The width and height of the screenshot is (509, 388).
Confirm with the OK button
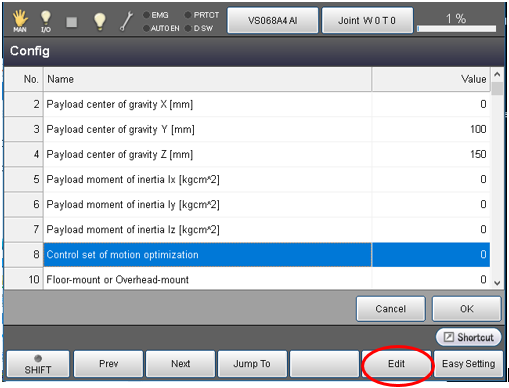pyautogui.click(x=467, y=309)
